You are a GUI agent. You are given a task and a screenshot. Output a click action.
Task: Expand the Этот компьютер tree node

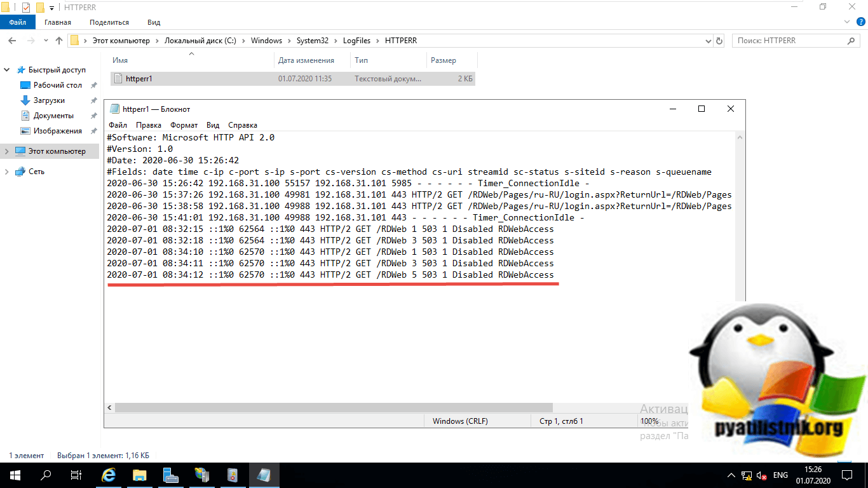pos(7,151)
